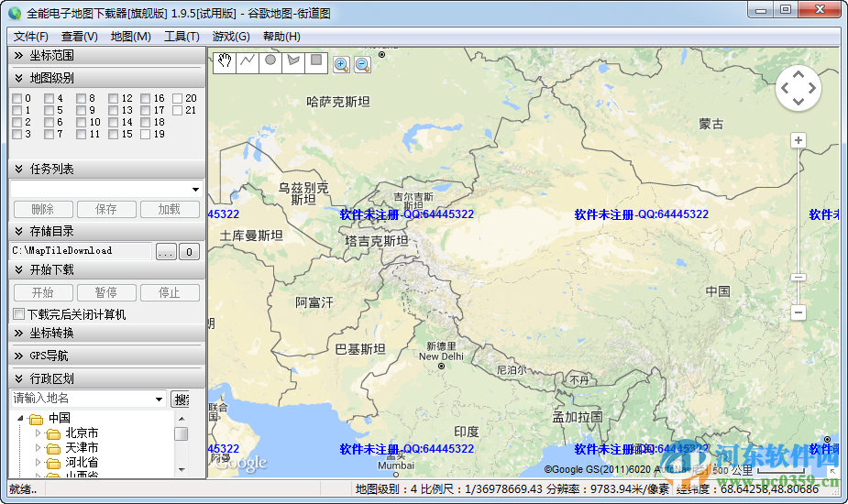Click the 停止 button

pos(170,292)
